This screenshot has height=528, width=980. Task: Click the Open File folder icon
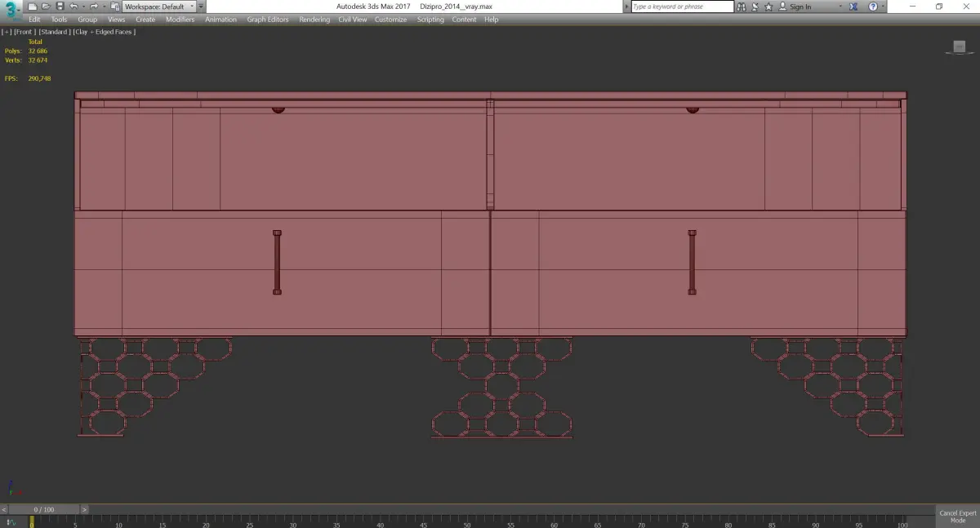(47, 7)
